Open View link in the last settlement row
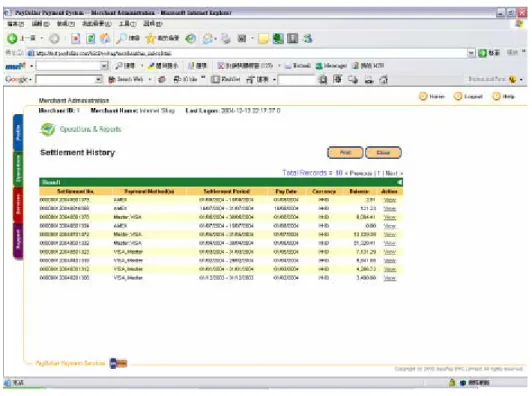532x396 pixels. 390,278
